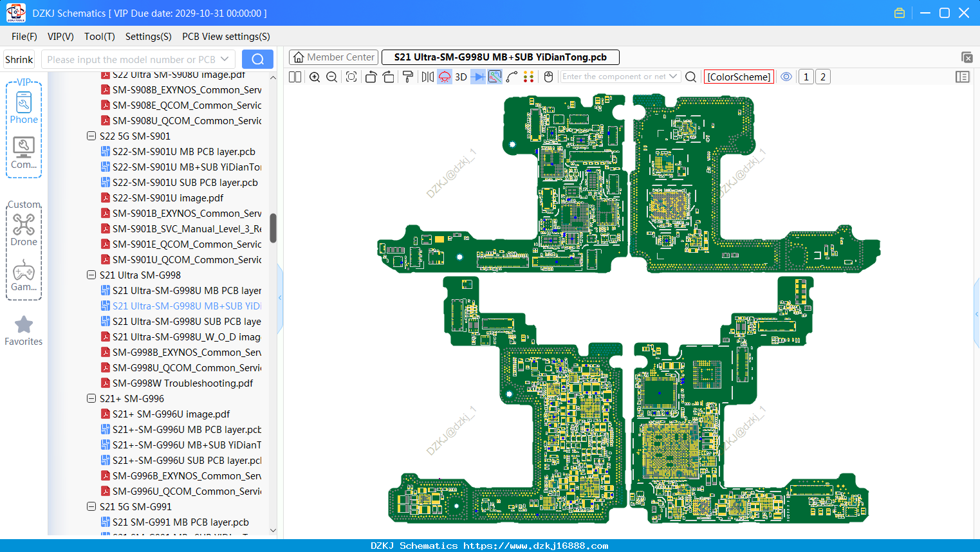
Task: Toggle the red highlight tool icon
Action: click(x=445, y=77)
